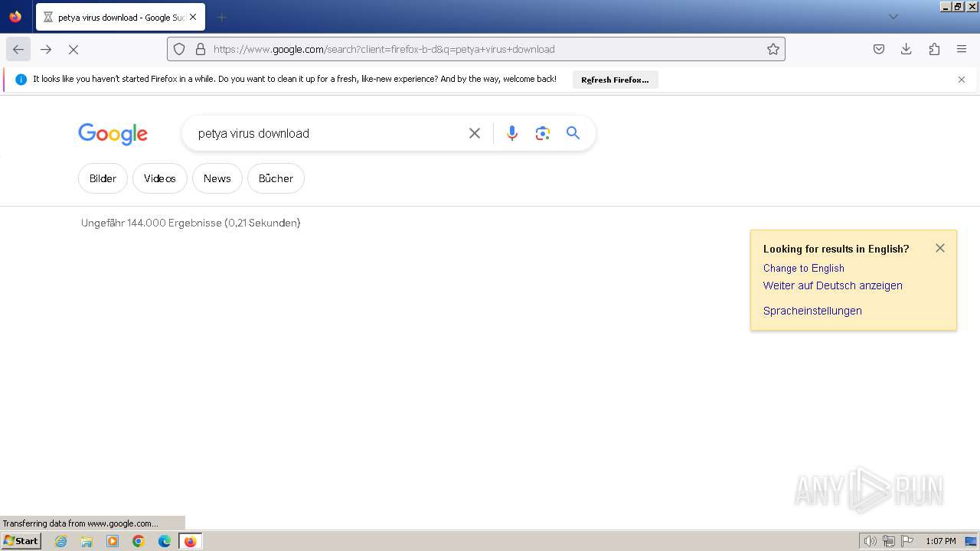Close the petya virus download tab
Image resolution: width=980 pixels, height=551 pixels.
(x=193, y=17)
